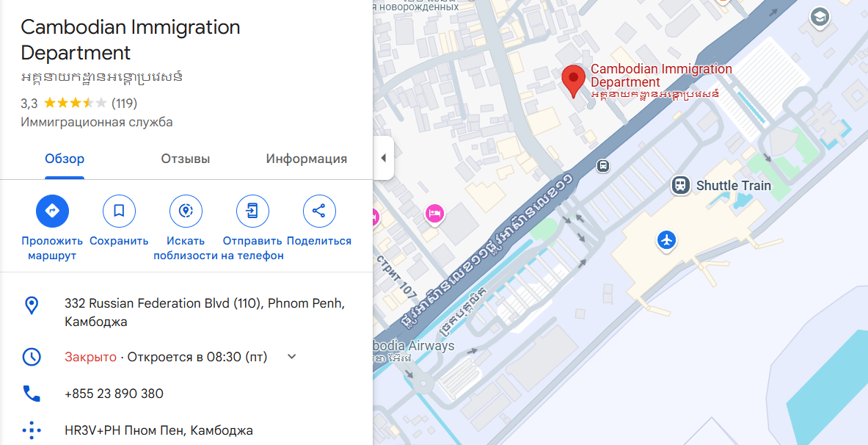Screen dimensions: 868x445
Task: Click the pink hotel bed marker
Action: pyautogui.click(x=434, y=214)
